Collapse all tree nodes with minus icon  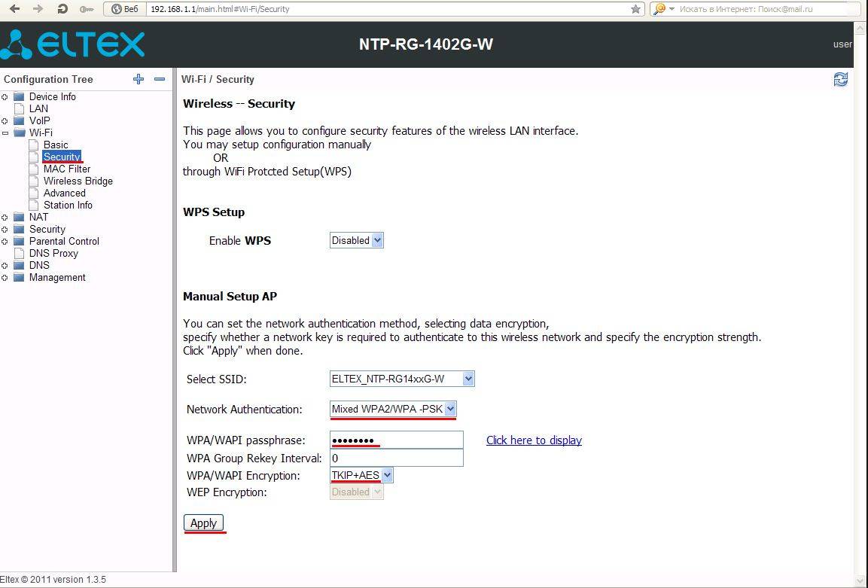click(160, 79)
